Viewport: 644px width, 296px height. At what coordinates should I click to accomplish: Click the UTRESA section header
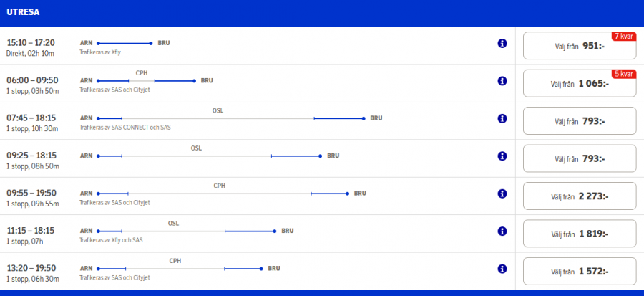[x=23, y=13]
